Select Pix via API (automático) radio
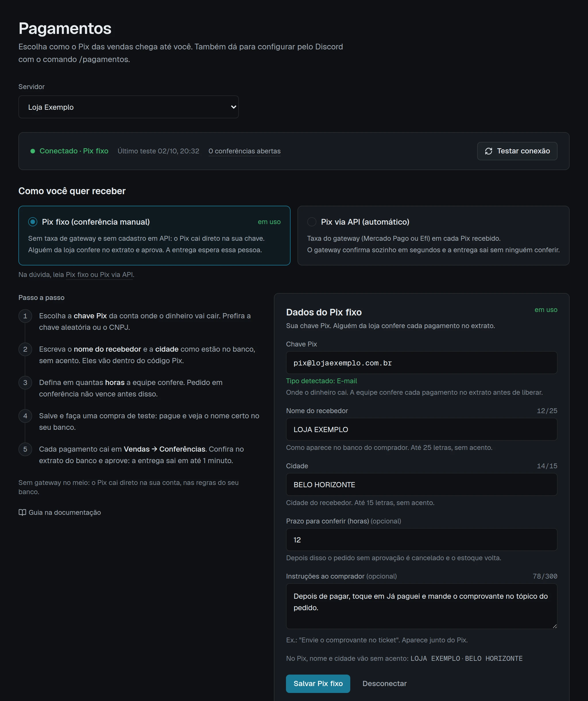This screenshot has height=701, width=588. point(312,222)
